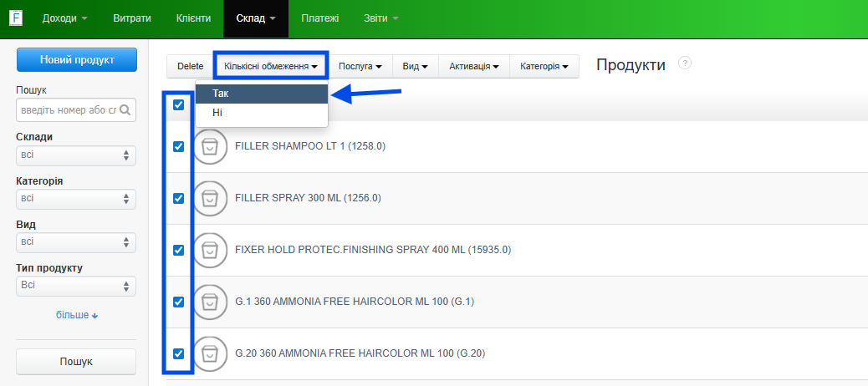Open the Категорія toolbar dropdown

click(x=544, y=66)
